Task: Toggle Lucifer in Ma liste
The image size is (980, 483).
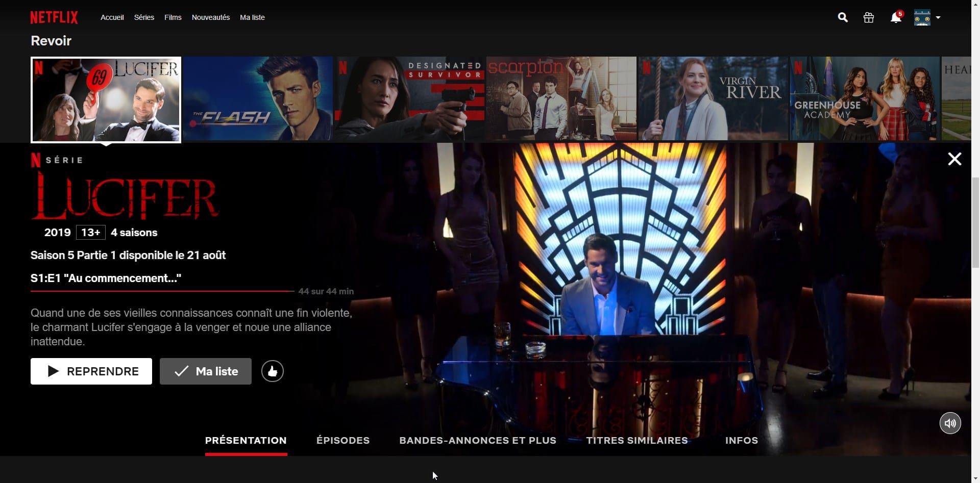Action: click(x=206, y=371)
